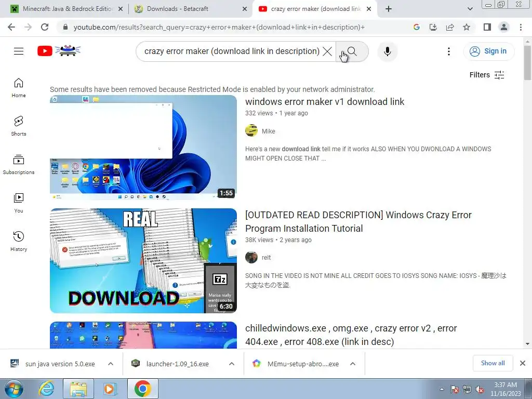
Task: Toggle the Chrome side panel
Action: pos(487,27)
